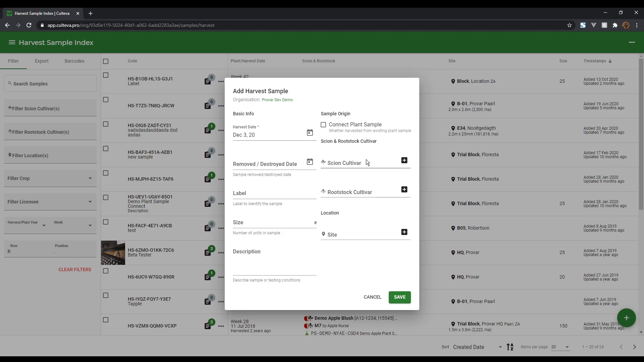The image size is (644, 362).
Task: Select the checkbox for HS-VZMX-QQM0-VCXP
Action: click(106, 319)
